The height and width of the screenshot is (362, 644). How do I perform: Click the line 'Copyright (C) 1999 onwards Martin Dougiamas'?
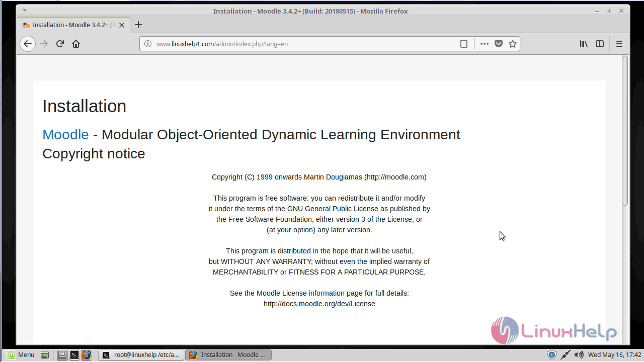point(319,177)
